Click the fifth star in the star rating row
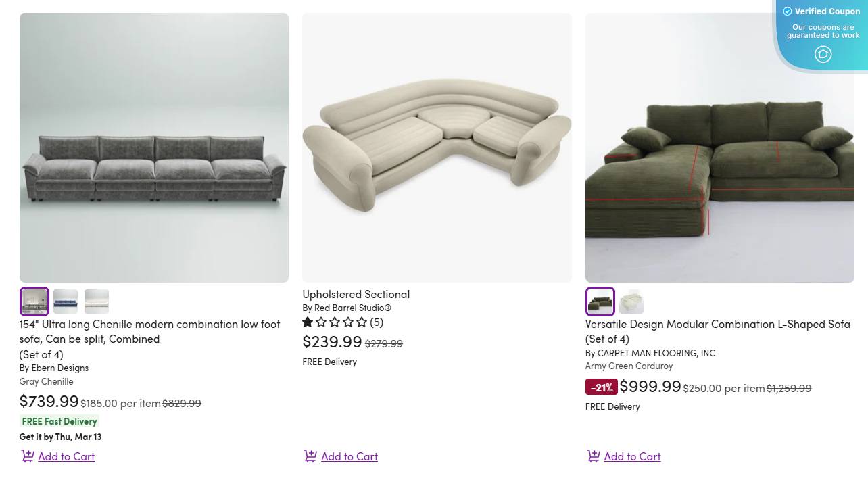This screenshot has width=868, height=480. point(362,322)
